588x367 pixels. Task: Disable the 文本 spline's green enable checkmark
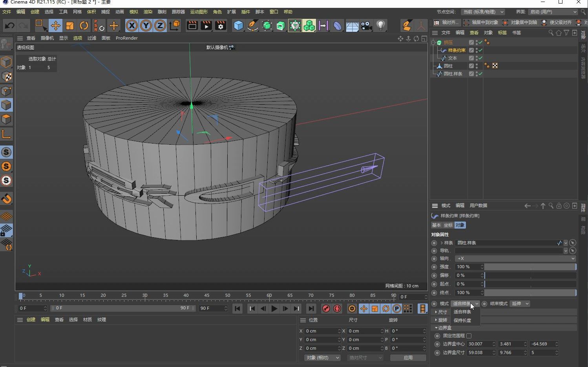(481, 58)
